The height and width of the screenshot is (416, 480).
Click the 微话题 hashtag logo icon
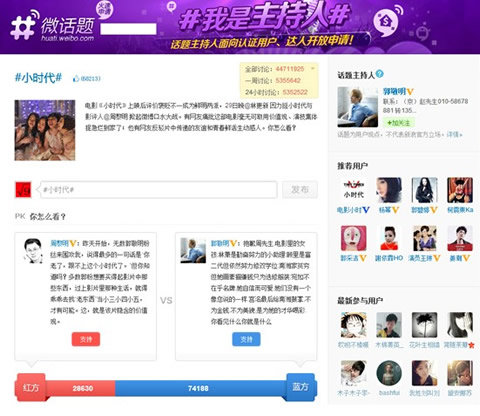(23, 26)
